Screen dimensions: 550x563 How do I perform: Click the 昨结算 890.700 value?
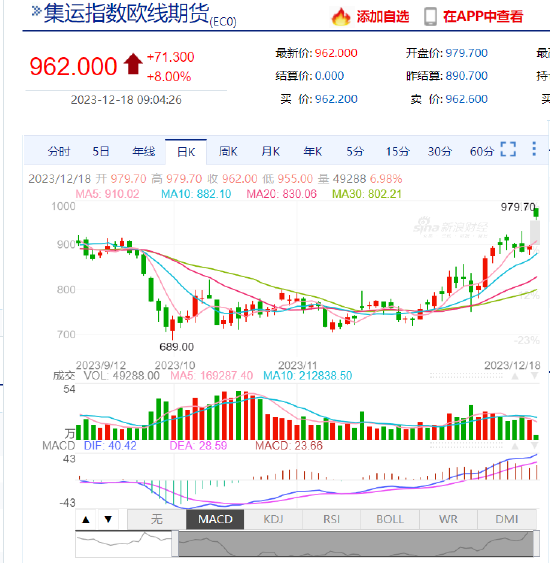point(467,76)
